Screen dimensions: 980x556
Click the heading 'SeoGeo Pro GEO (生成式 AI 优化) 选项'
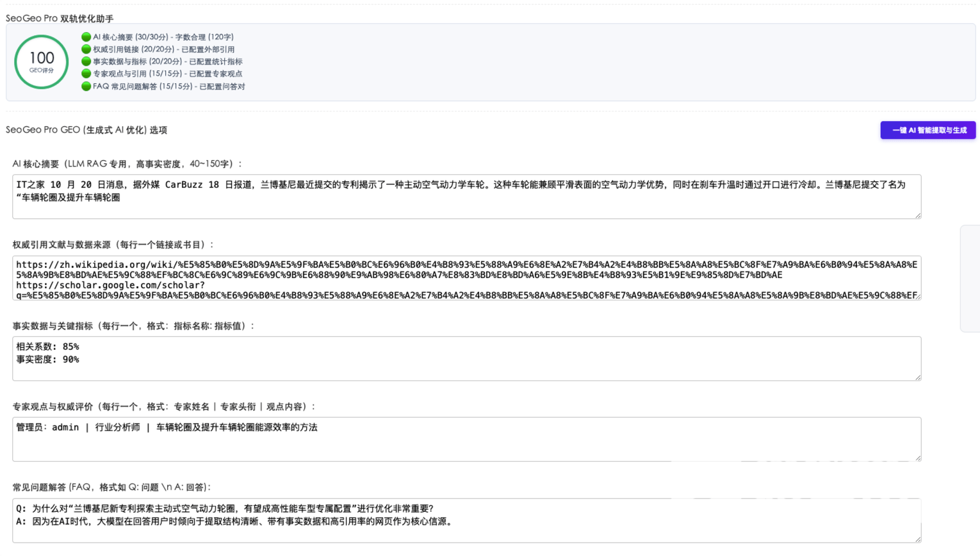tap(86, 130)
